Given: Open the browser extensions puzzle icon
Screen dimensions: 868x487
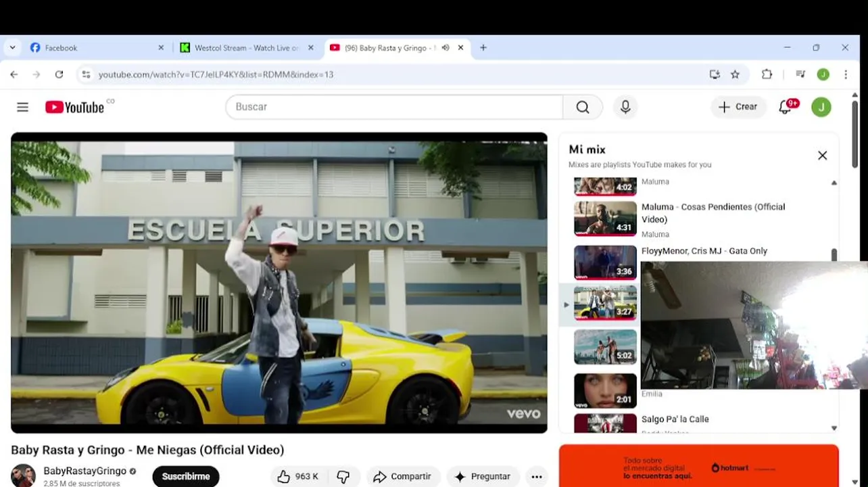Looking at the screenshot, I should (x=767, y=74).
